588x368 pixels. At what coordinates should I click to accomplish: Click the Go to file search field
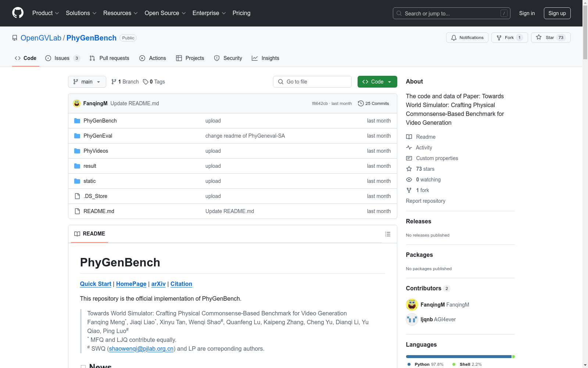coord(312,82)
